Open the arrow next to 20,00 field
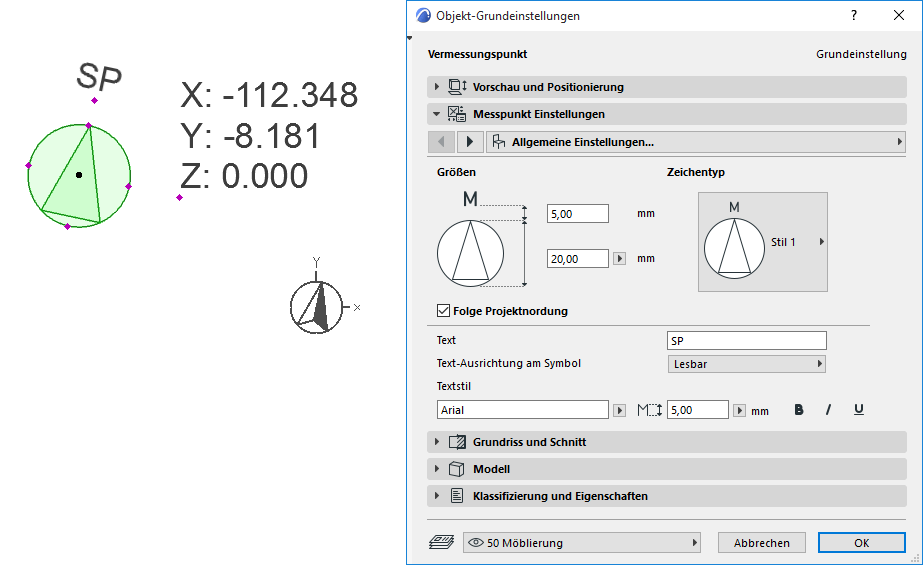 tap(619, 258)
